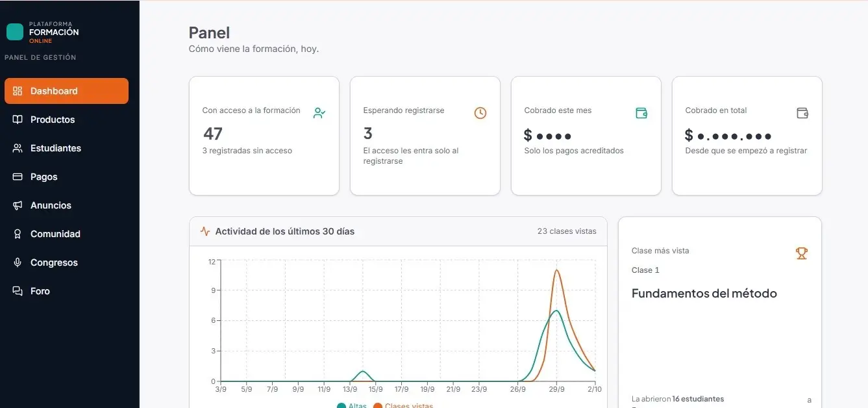Screen dimensions: 868x408
Task: Click the 'Fundamentos del método' class title
Action: [704, 294]
